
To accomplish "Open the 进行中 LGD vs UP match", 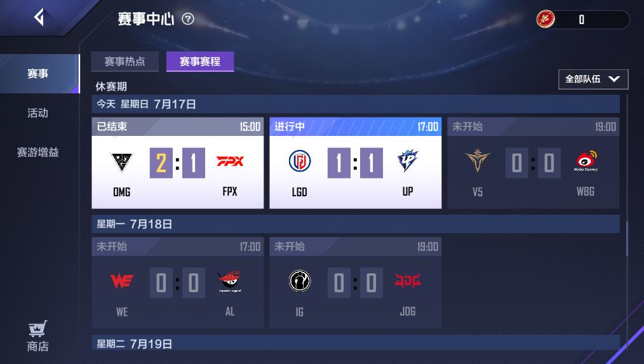I will pyautogui.click(x=355, y=163).
